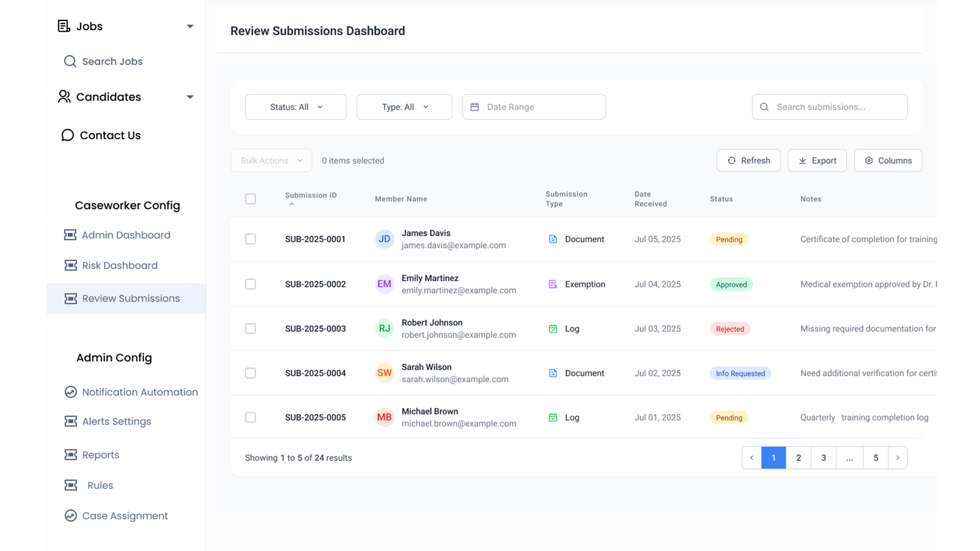Expand the Candidates menu arrow
Viewport: 980px width, 551px height.
[190, 97]
